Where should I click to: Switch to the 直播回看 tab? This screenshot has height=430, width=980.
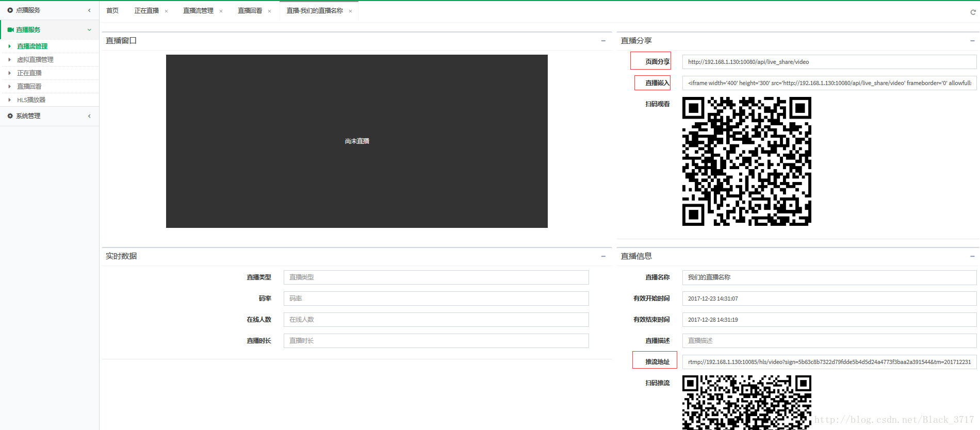[250, 11]
